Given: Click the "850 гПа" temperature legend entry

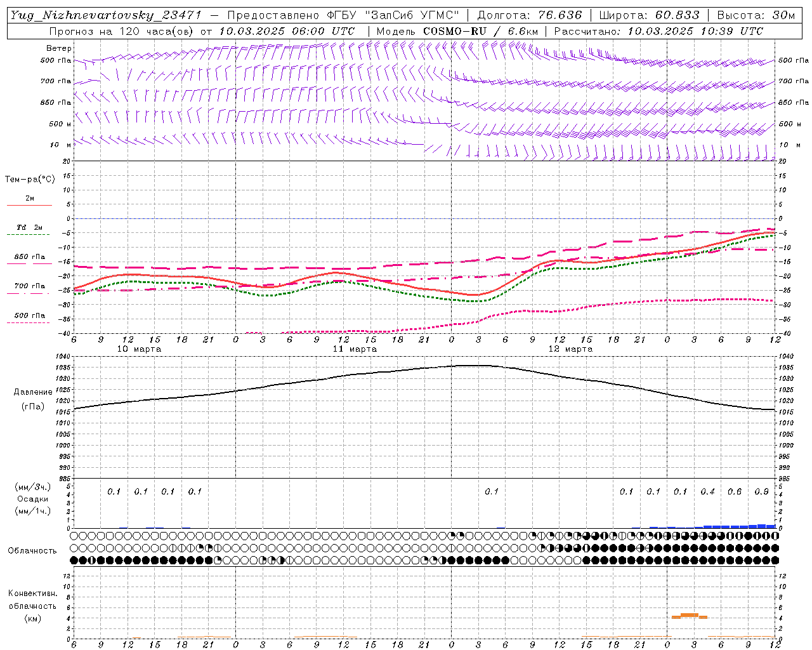Looking at the screenshot, I should 30,257.
